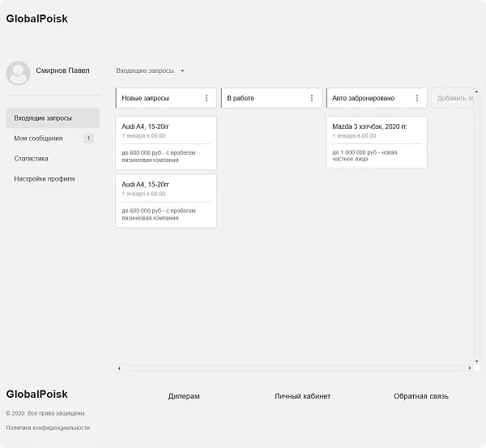Open three-dot menu for Авто забронировано column
Screen dimensions: 486x448
[416, 98]
